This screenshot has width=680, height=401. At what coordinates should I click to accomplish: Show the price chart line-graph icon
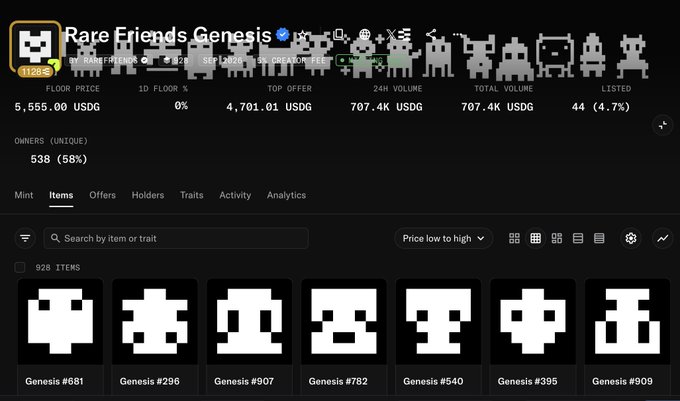pos(663,238)
